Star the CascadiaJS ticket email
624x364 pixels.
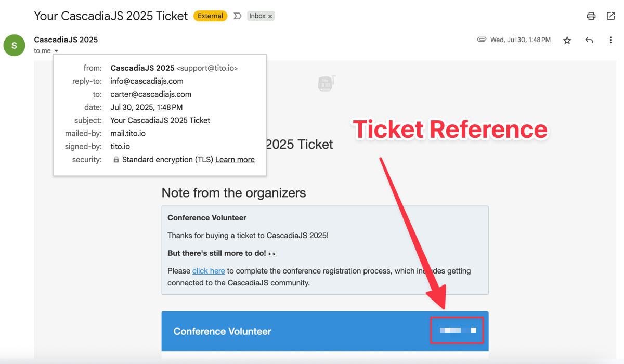coord(567,41)
